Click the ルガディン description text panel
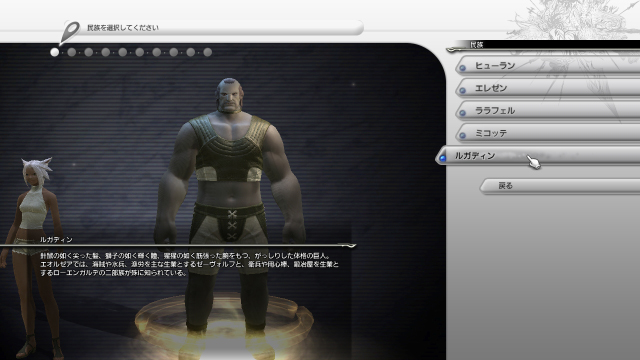The width and height of the screenshot is (640, 360). [178, 259]
